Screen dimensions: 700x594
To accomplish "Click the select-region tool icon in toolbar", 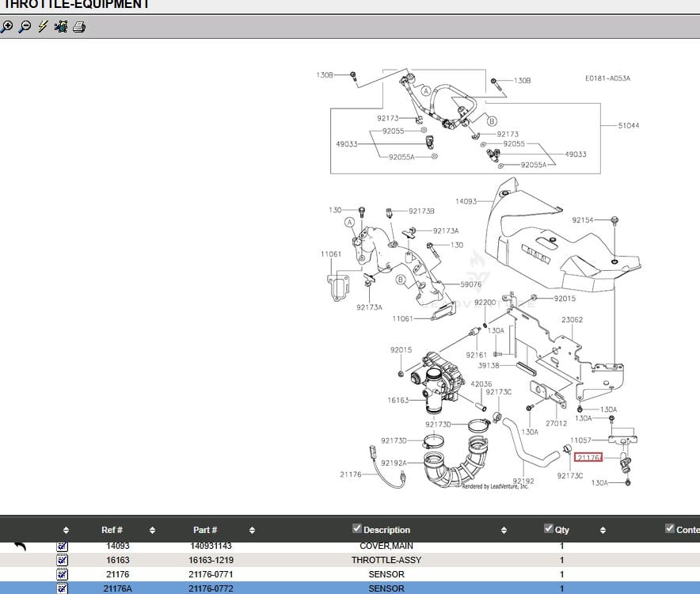I will 61,27.
